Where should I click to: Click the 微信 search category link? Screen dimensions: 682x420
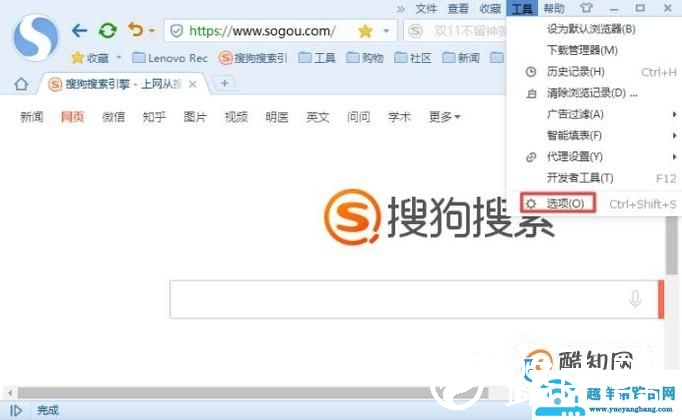pyautogui.click(x=113, y=117)
